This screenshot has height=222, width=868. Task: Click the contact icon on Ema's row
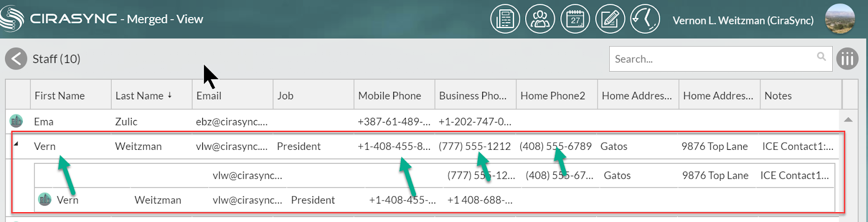pyautogui.click(x=16, y=121)
